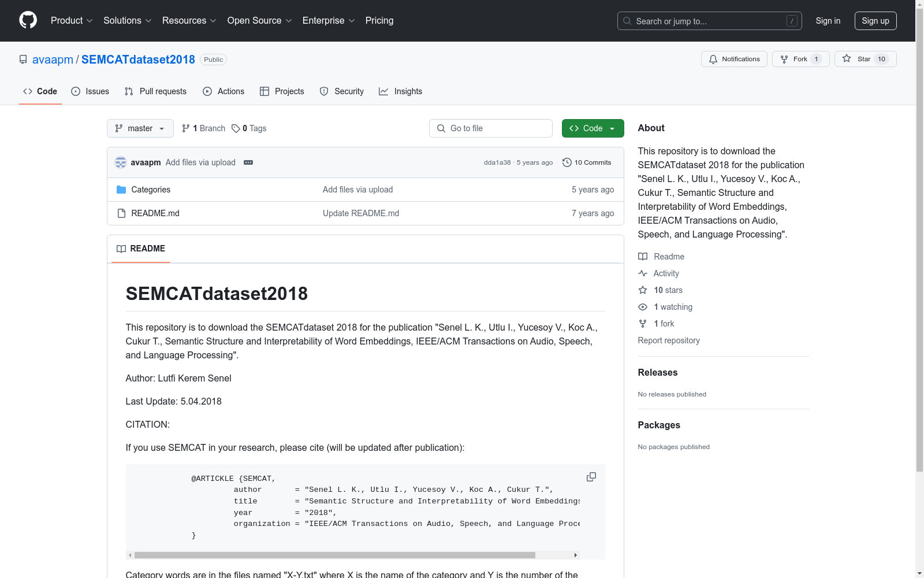Screen dimensions: 924x578
Task: Click the Categories folder icon
Action: (x=121, y=190)
